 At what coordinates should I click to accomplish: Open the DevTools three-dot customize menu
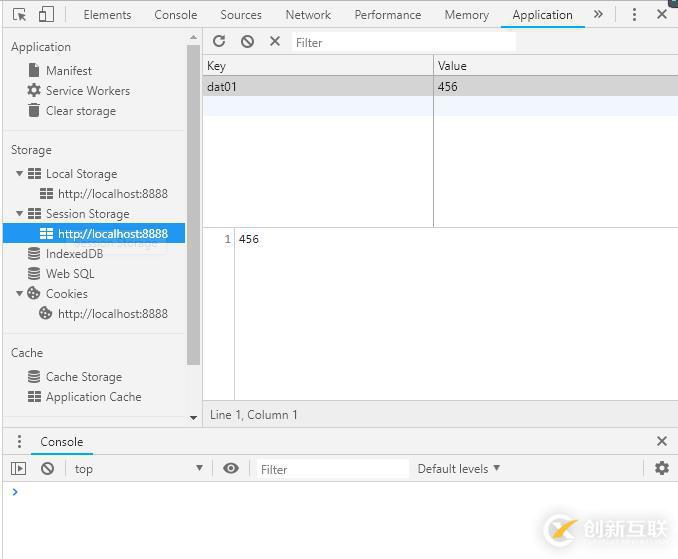click(x=634, y=14)
